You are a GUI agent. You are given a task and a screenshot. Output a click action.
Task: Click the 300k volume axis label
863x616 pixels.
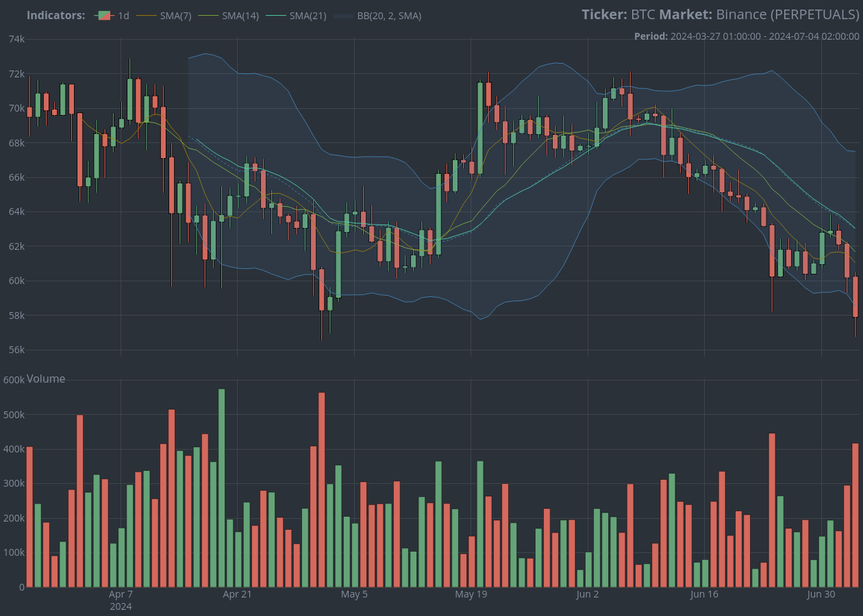tap(14, 483)
